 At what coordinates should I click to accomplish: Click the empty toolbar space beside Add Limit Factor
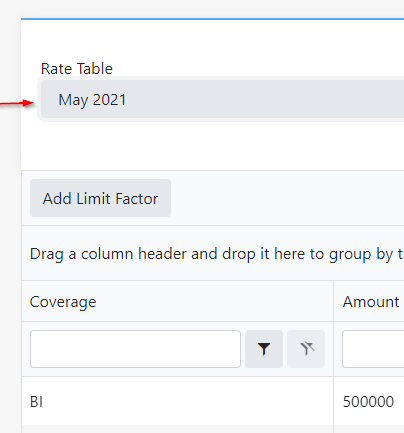click(x=287, y=198)
